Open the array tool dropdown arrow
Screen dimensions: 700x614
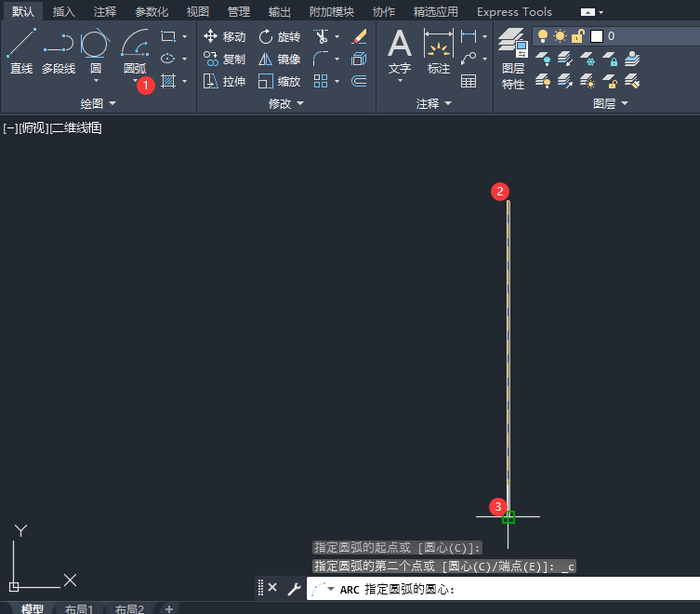tap(337, 81)
